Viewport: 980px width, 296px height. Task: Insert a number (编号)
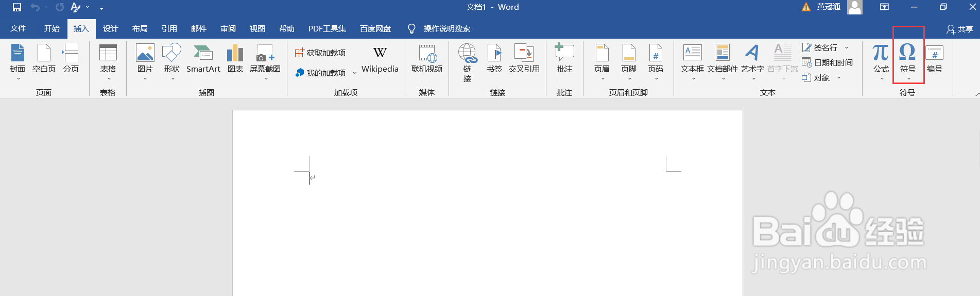pos(935,58)
